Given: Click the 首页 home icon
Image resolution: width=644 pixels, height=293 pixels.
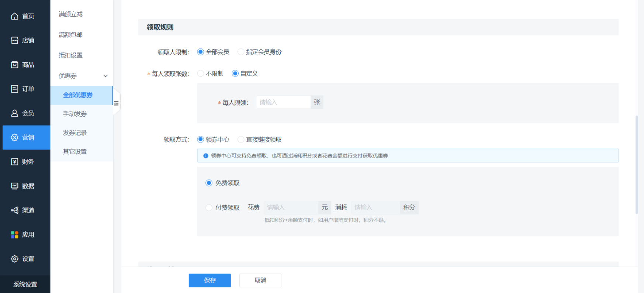Looking at the screenshot, I should (15, 16).
